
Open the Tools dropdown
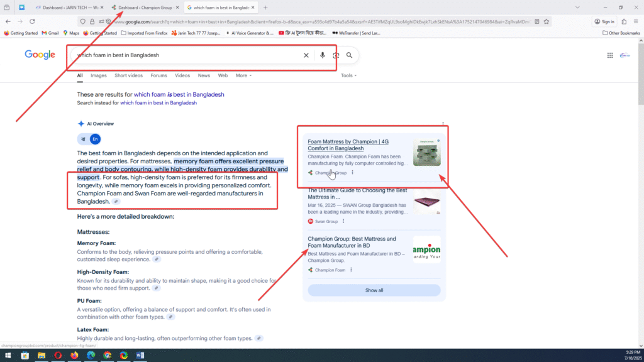348,75
